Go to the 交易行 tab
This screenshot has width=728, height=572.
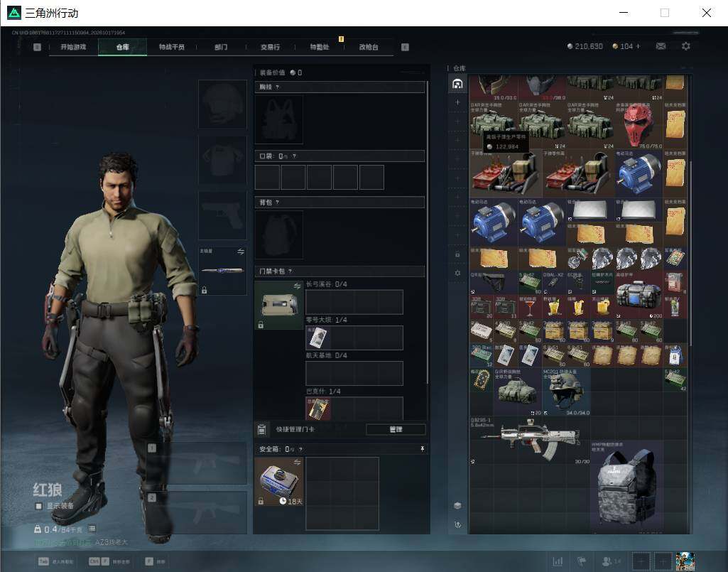pos(270,47)
